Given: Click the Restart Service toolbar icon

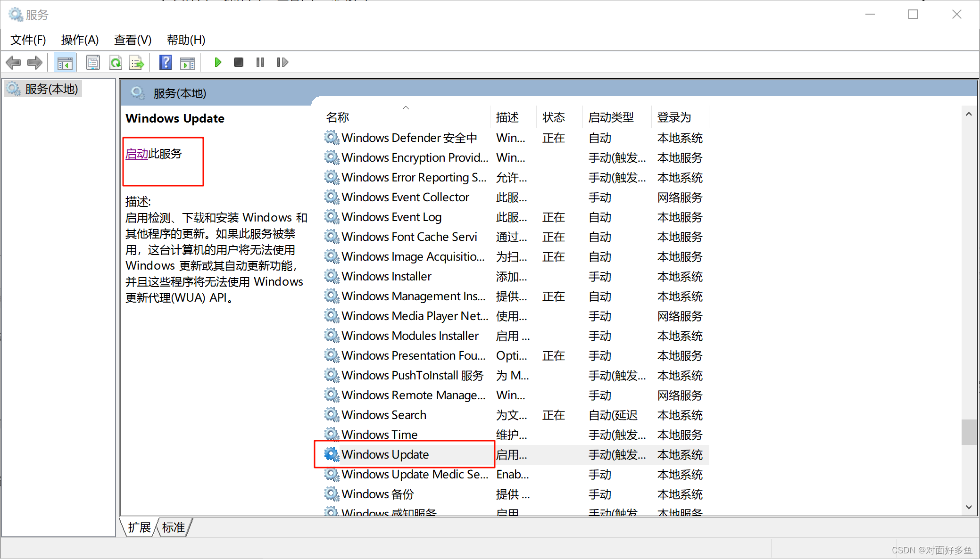Looking at the screenshot, I should click(x=282, y=62).
